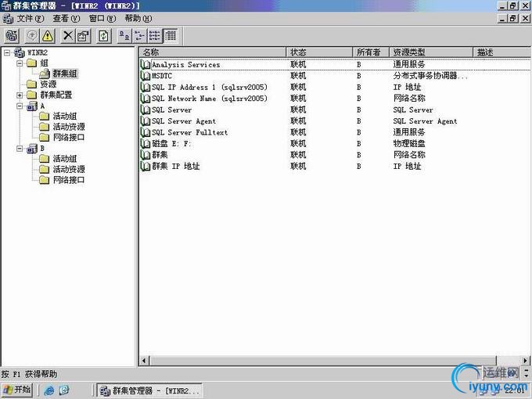Click the Bring Online toolbar icon
532x399 pixels.
[33, 36]
